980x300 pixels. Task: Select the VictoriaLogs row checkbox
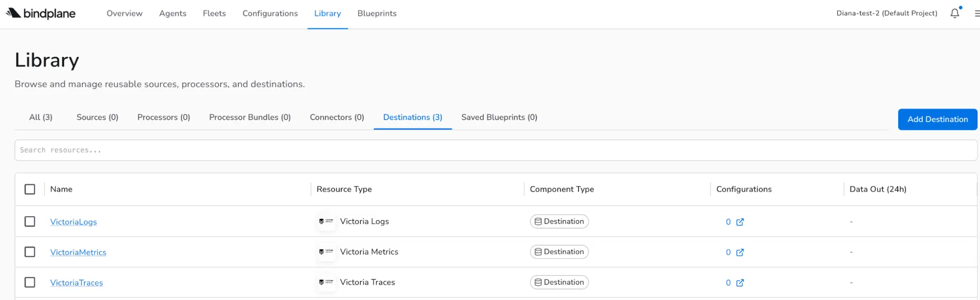click(x=30, y=222)
